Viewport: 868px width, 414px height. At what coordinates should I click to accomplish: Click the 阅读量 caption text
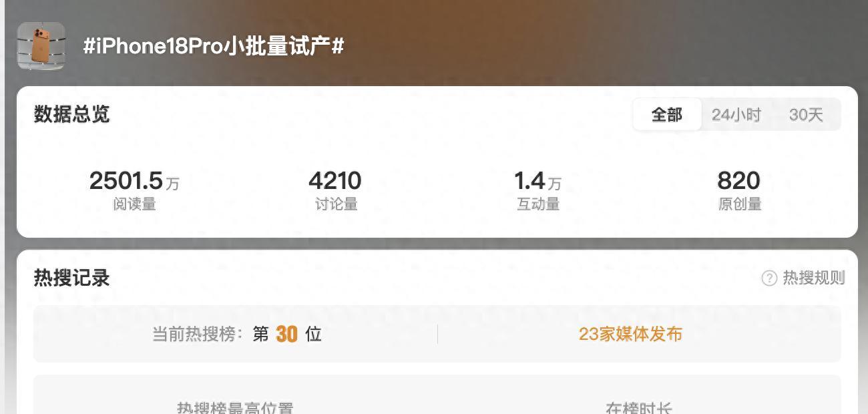pos(134,204)
